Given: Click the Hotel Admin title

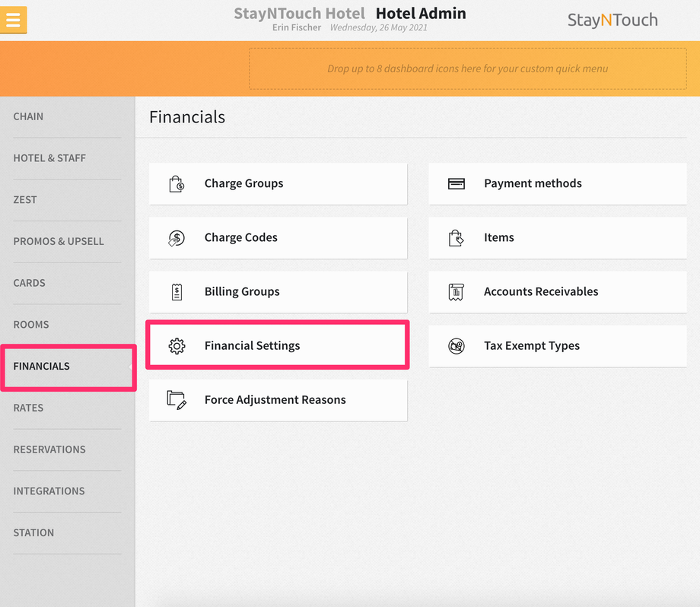Looking at the screenshot, I should (x=421, y=14).
